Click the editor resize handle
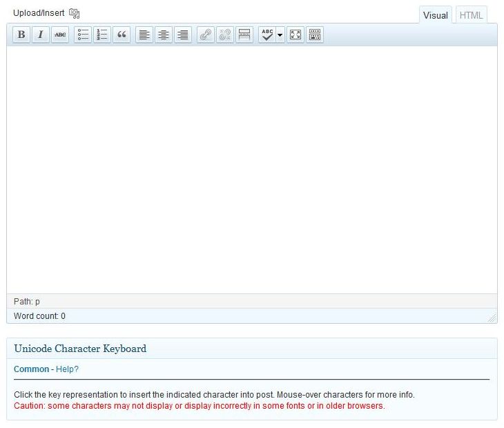The height and width of the screenshot is (428, 504). tap(492, 318)
